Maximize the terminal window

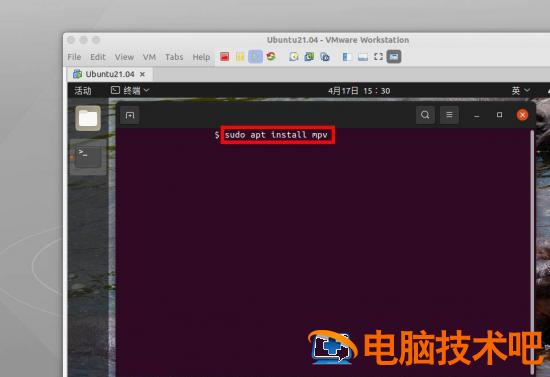(499, 115)
